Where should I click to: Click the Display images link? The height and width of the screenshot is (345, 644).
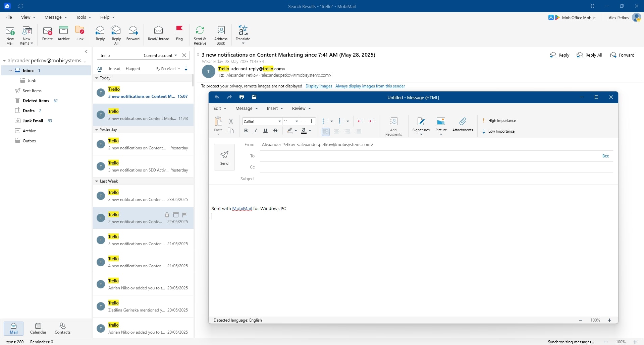click(319, 86)
